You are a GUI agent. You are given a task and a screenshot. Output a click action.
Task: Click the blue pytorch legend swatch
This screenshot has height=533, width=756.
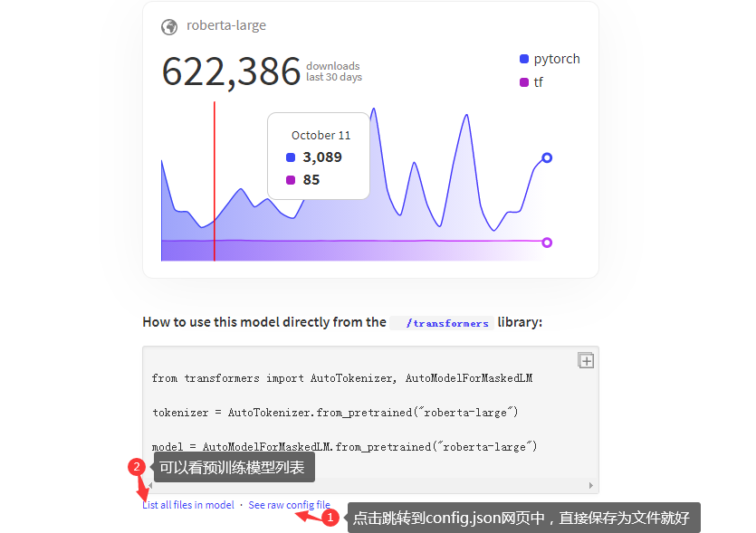pyautogui.click(x=524, y=59)
